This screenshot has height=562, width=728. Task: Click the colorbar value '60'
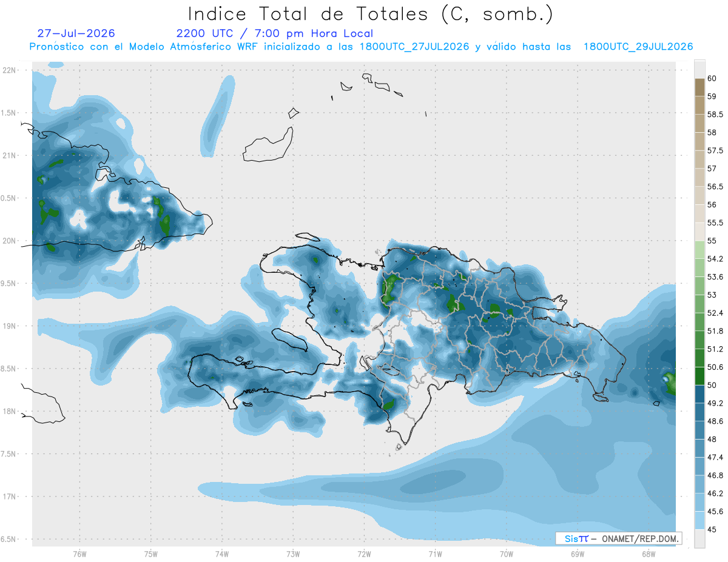(x=712, y=79)
